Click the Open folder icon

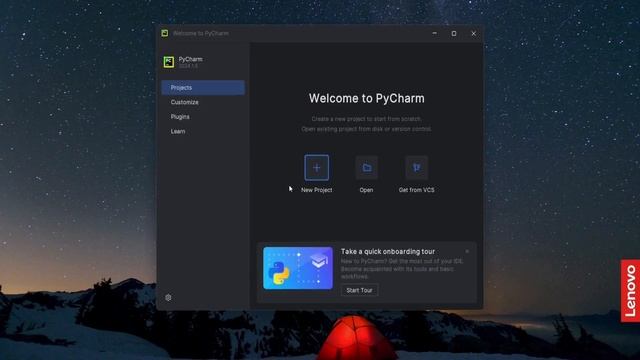tap(367, 167)
